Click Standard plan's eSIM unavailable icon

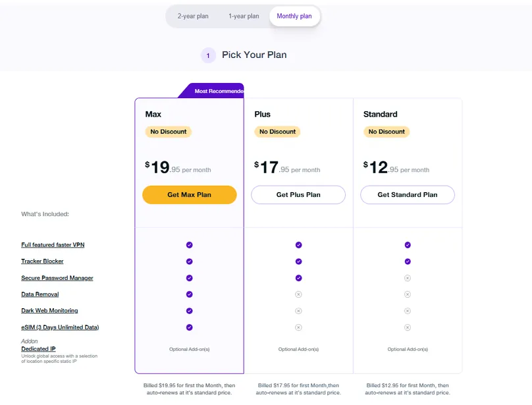pyautogui.click(x=408, y=327)
